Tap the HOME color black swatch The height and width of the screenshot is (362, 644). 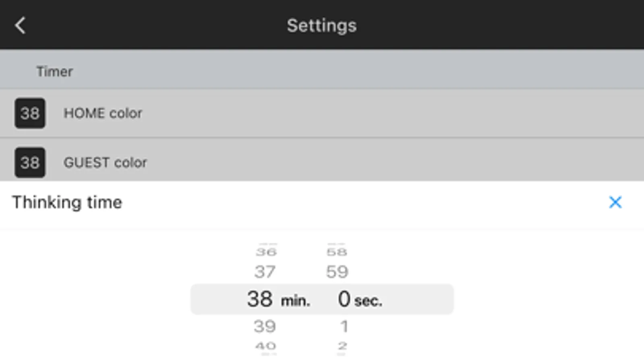pyautogui.click(x=30, y=113)
